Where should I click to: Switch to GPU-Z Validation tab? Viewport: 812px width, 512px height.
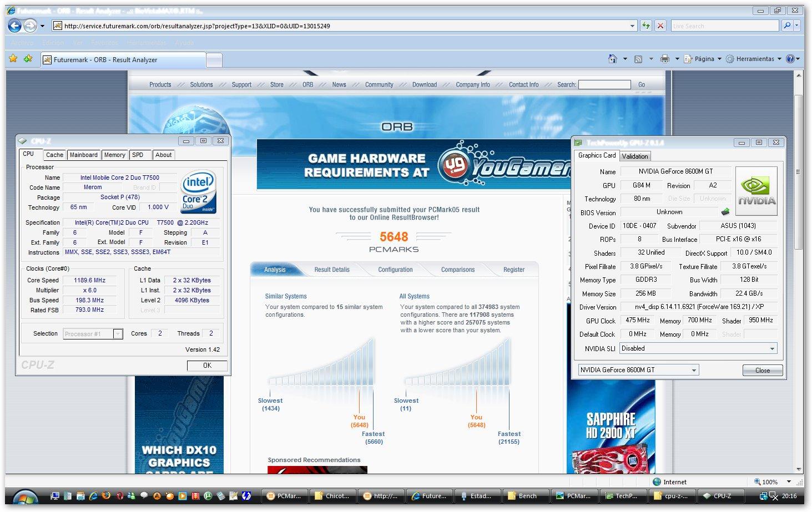[x=635, y=156]
